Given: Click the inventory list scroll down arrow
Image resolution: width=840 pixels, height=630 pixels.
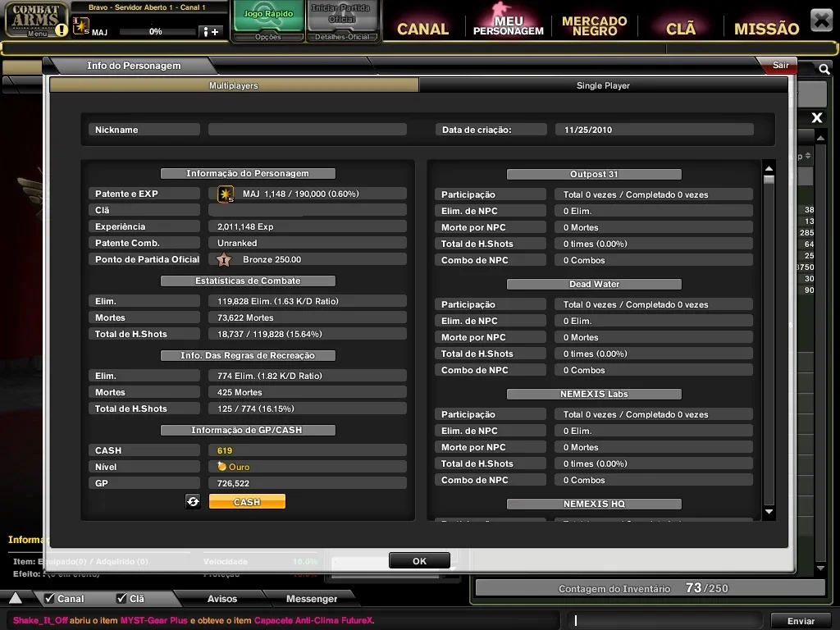Looking at the screenshot, I should 820,568.
